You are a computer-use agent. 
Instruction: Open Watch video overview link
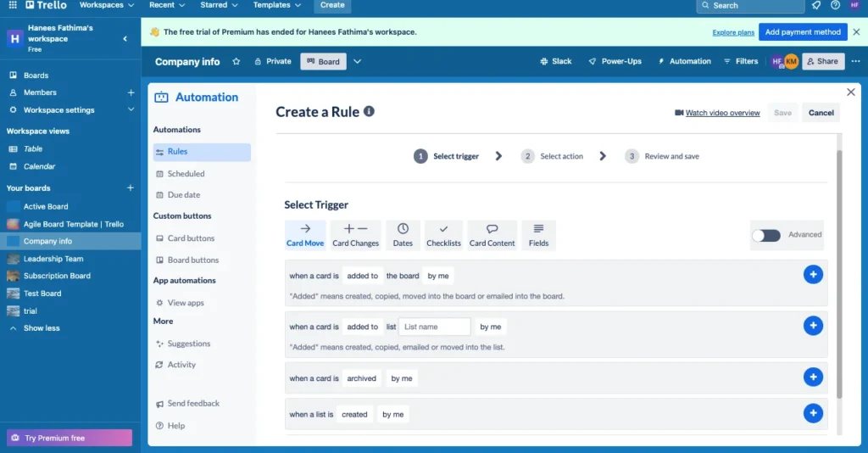(x=717, y=113)
